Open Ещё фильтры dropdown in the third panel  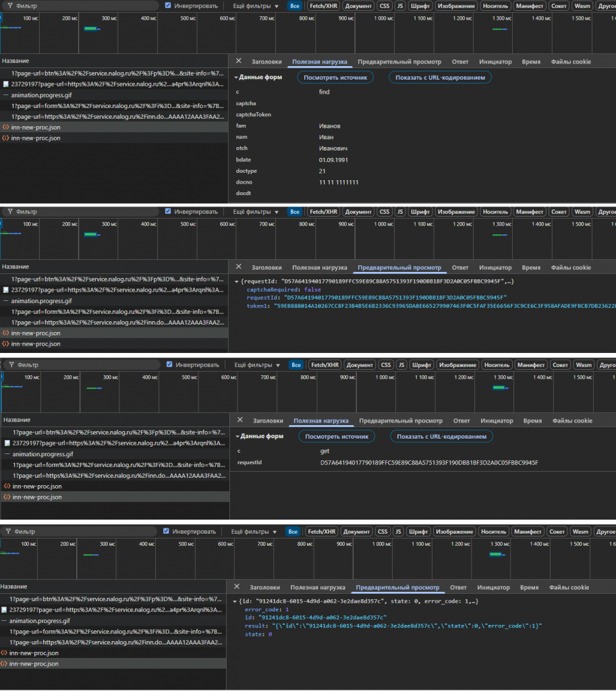(x=257, y=365)
